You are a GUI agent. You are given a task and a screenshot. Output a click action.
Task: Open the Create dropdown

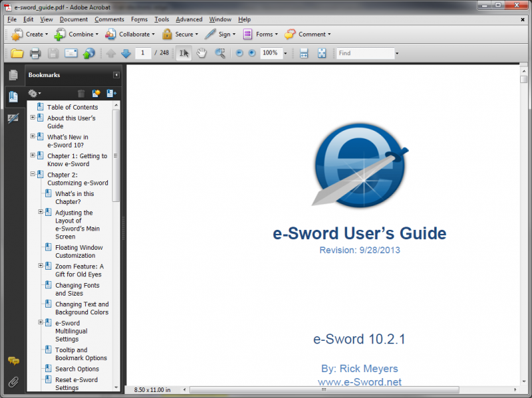point(30,35)
